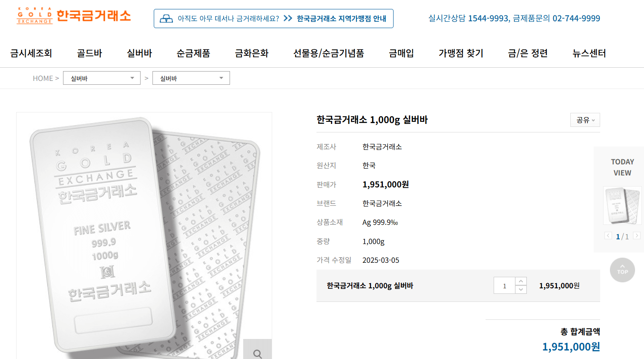Open the 금시세조회 menu
Image resolution: width=644 pixels, height=359 pixels.
(31, 53)
